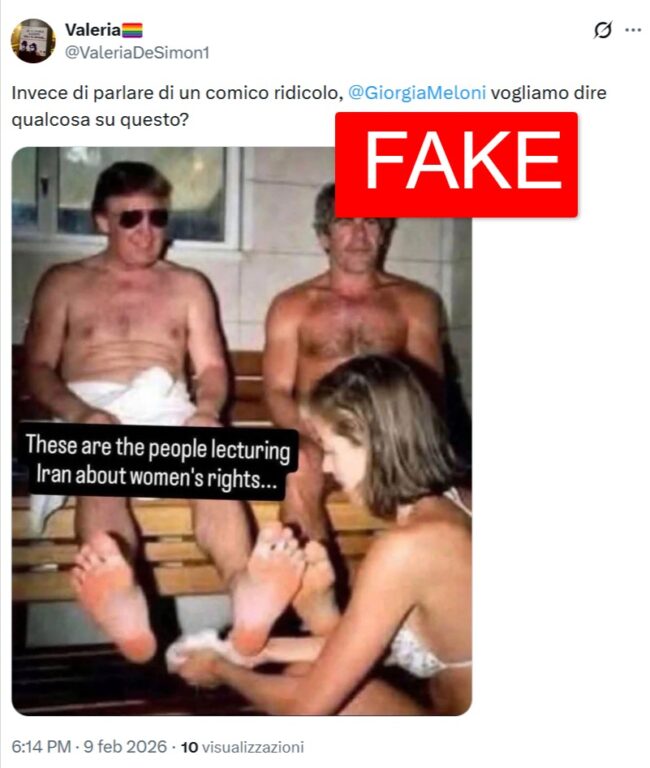This screenshot has width=650, height=768.
Task: View the 10 visualizzazioni count
Action: click(x=242, y=747)
